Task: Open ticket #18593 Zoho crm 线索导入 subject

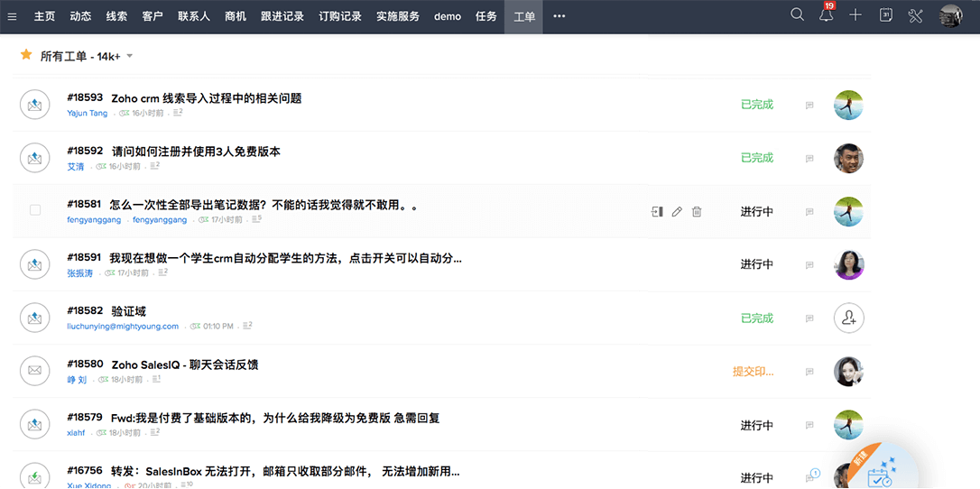Action: [x=206, y=98]
